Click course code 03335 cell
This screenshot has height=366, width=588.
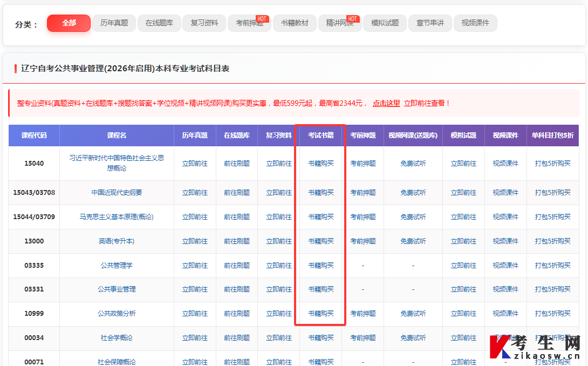(34, 266)
